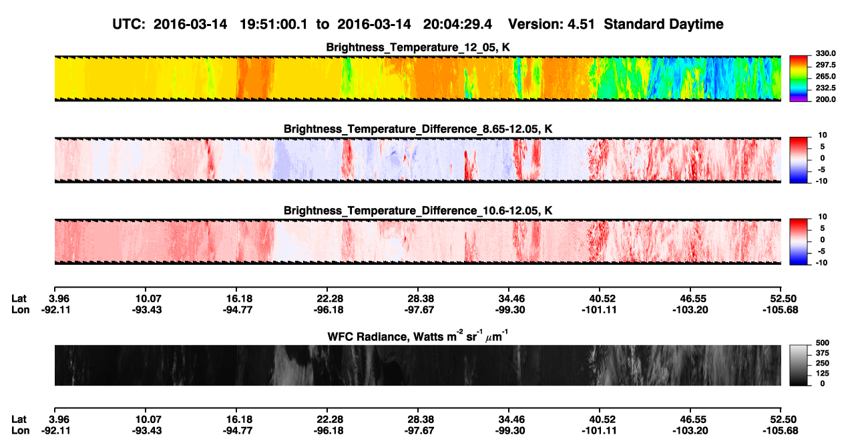The height and width of the screenshot is (445, 868).
Task: Open the WFC Radiance grayscale image strip
Action: click(x=417, y=366)
